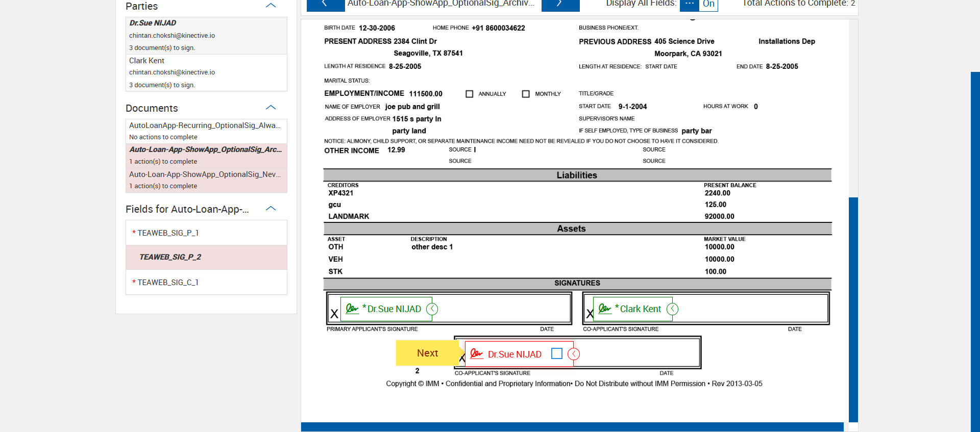
Task: Check the MONTHLY income checkbox
Action: 526,94
